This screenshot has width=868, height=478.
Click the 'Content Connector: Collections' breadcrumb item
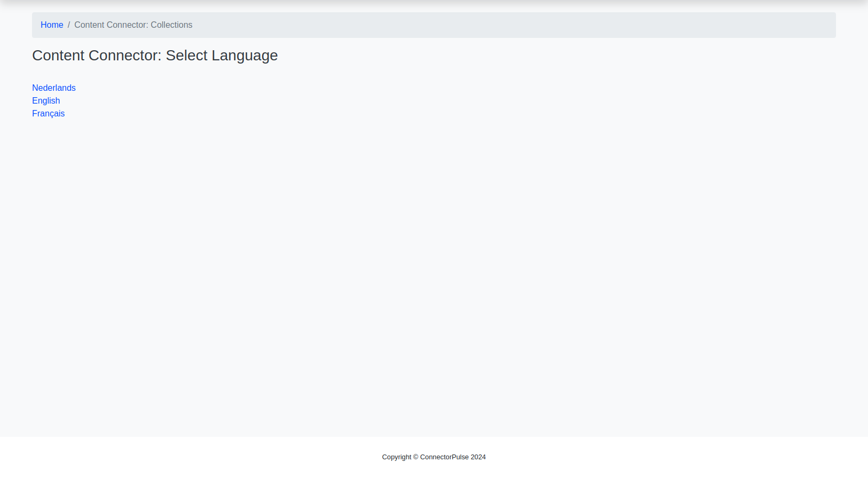[x=133, y=25]
